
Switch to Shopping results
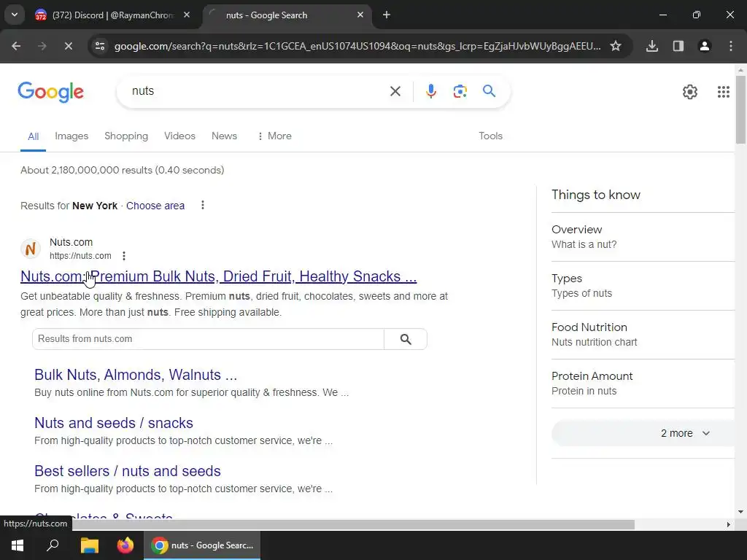click(126, 136)
